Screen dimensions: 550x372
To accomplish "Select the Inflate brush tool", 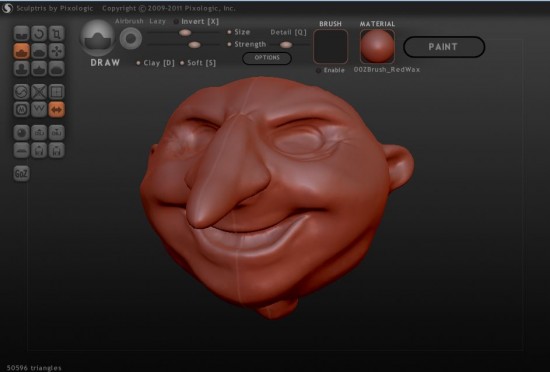I will point(21,69).
